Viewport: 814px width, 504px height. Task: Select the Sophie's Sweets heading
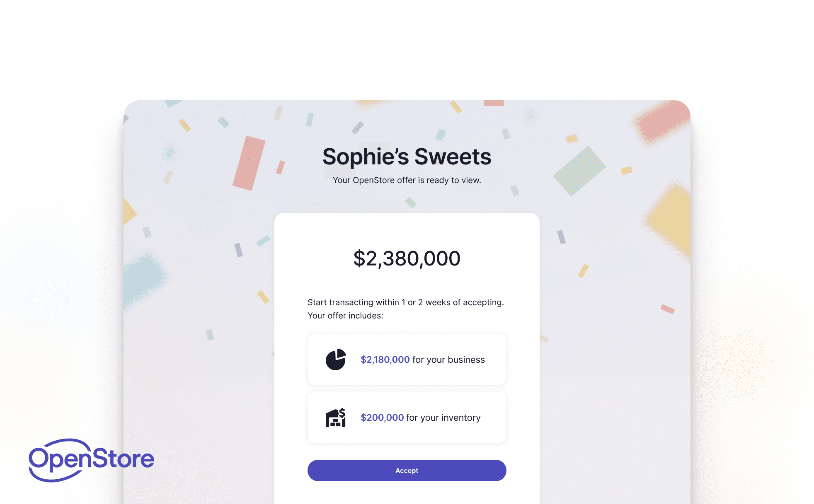pyautogui.click(x=407, y=157)
